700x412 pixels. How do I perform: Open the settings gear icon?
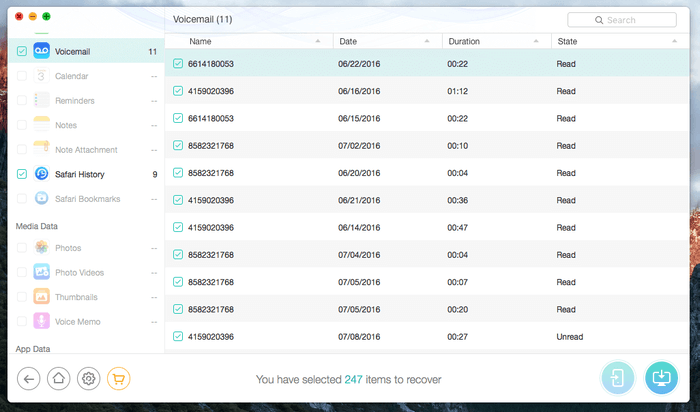[89, 378]
